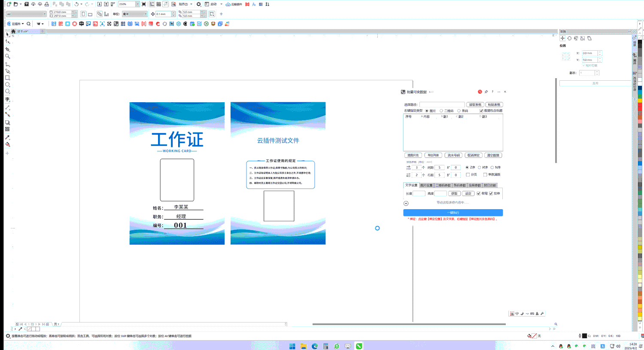This screenshot has height=350, width=644.
Task: Select the Polygon tool
Action: 7,91
